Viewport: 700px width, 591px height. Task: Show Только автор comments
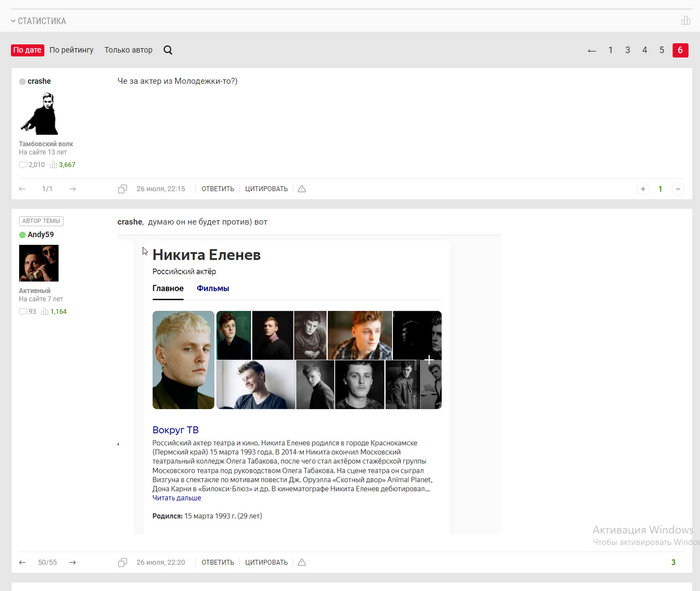(129, 50)
